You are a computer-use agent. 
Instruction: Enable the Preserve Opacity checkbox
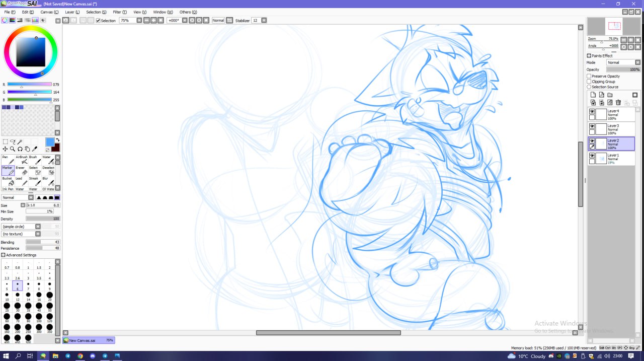point(589,76)
